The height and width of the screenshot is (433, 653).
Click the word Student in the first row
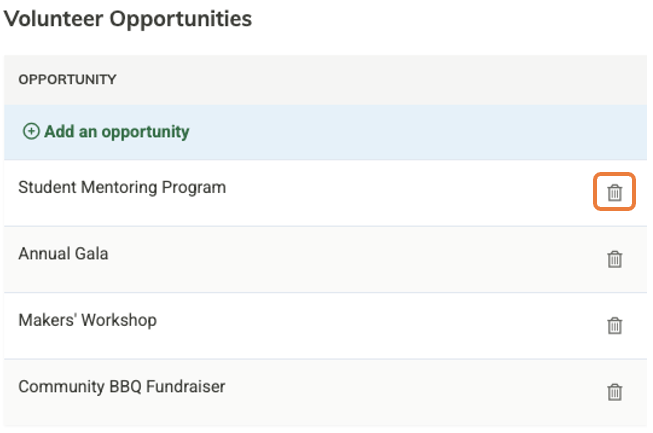[47, 187]
